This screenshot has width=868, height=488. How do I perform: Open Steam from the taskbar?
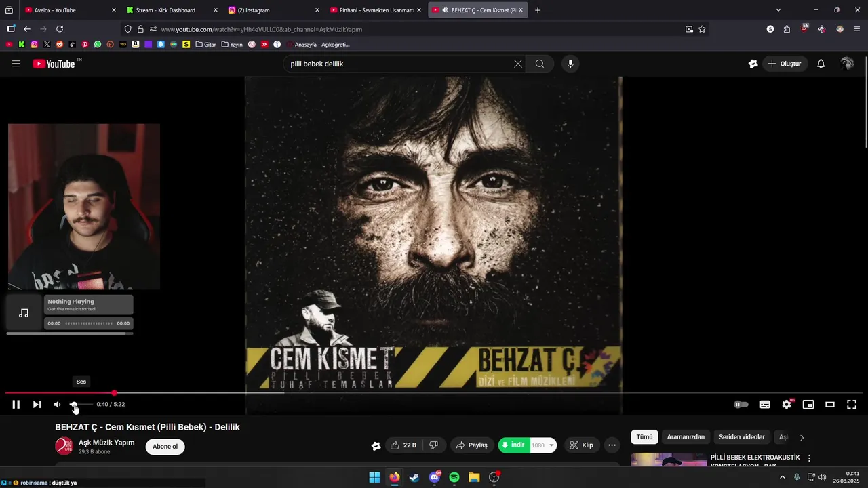pos(414,477)
